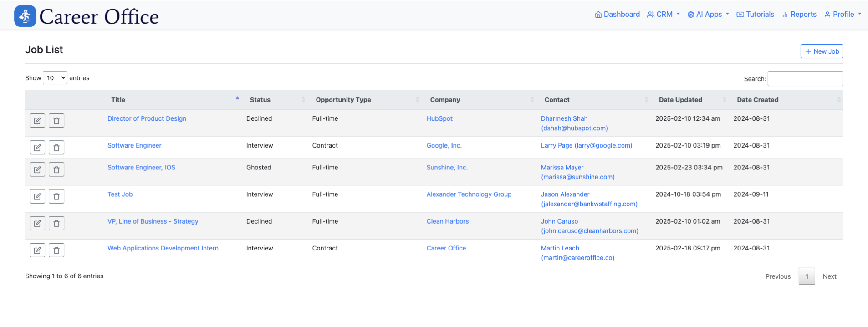Go to the Dashboard page
The image size is (868, 327).
[617, 15]
